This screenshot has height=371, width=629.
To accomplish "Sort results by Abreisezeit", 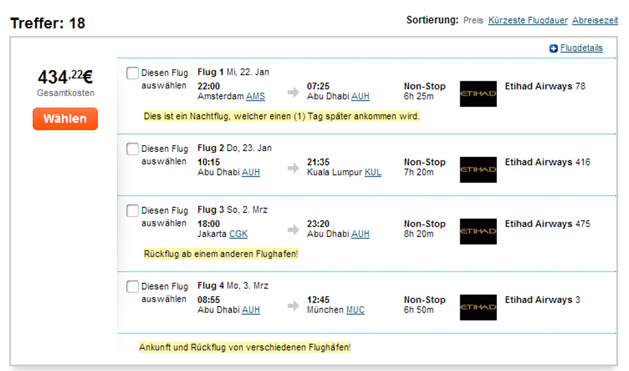I will (x=595, y=20).
